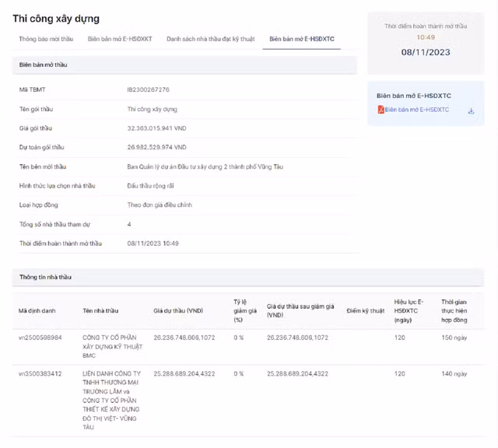Click bidder ID vn3500383412
498x448 pixels.
[40, 374]
